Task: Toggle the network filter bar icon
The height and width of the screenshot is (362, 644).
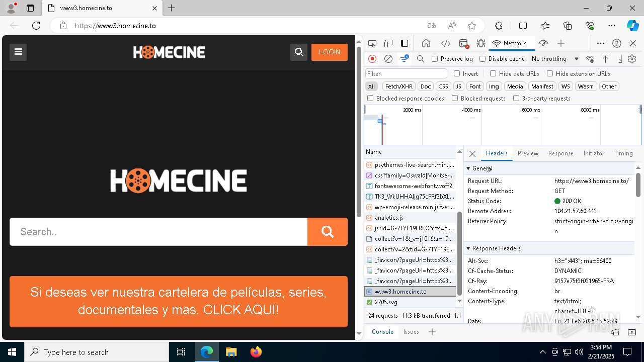Action: pos(404,59)
